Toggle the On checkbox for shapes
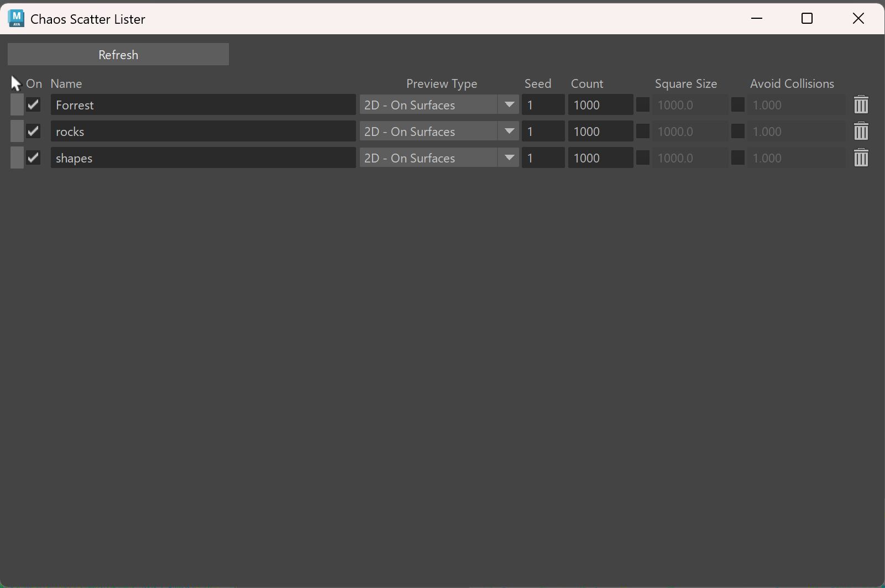The width and height of the screenshot is (885, 588). pos(33,158)
